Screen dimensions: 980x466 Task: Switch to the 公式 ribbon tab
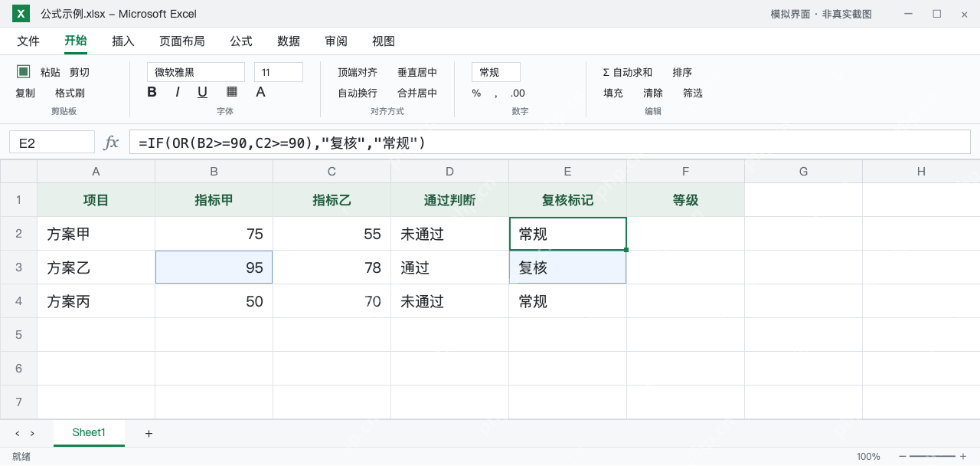pos(241,41)
